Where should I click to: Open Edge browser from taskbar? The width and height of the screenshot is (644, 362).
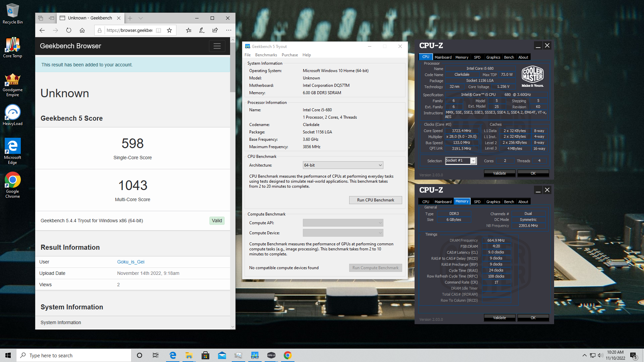pyautogui.click(x=172, y=355)
